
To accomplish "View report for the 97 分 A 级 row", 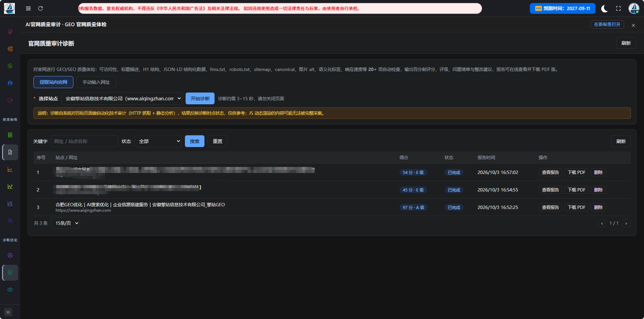I will [550, 207].
